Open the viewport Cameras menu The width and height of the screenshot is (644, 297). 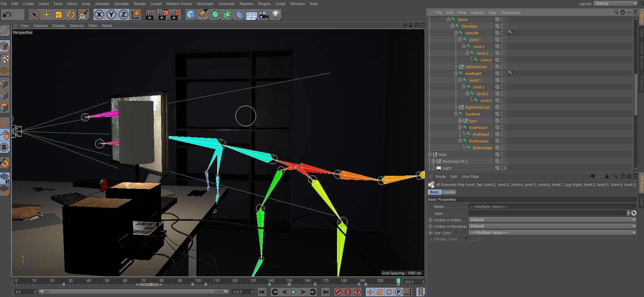coord(40,26)
